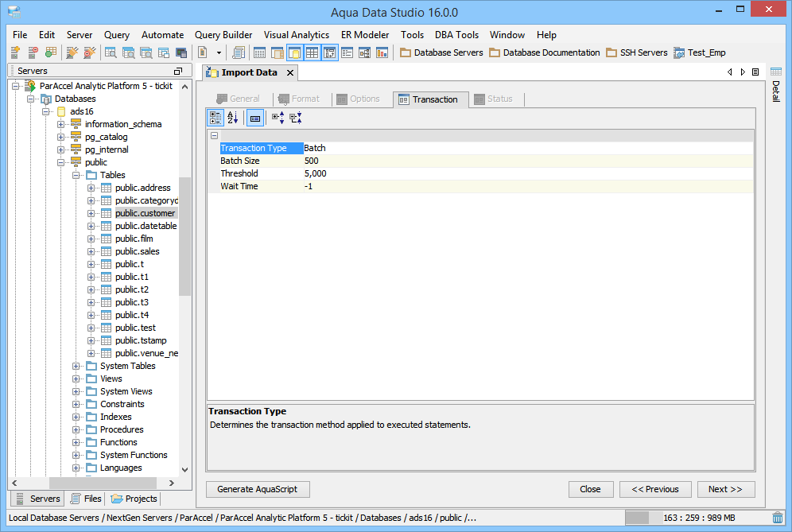
Task: Toggle the highlighted grid table toolbar button
Action: (x=313, y=52)
